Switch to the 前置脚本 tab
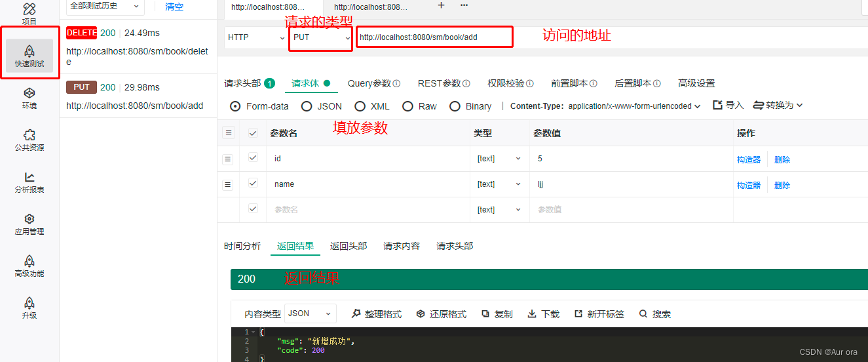Screen dimensions: 868x362 click(574, 84)
